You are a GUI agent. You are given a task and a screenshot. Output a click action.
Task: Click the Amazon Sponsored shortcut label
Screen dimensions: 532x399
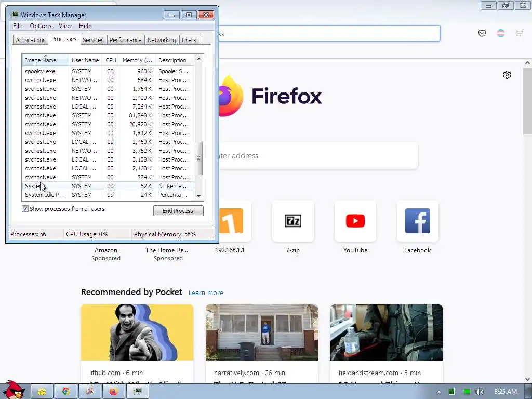pyautogui.click(x=106, y=254)
